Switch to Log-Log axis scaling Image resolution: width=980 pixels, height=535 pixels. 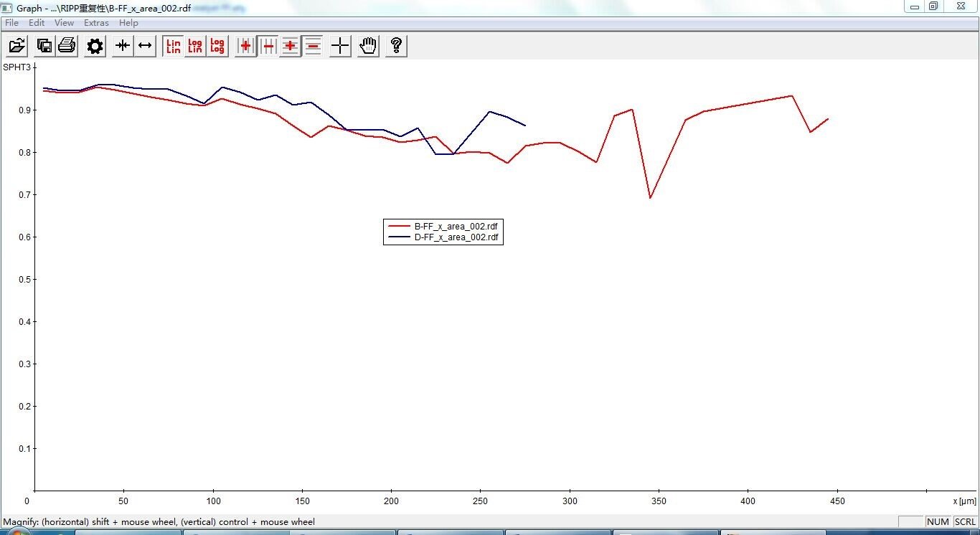(x=217, y=47)
